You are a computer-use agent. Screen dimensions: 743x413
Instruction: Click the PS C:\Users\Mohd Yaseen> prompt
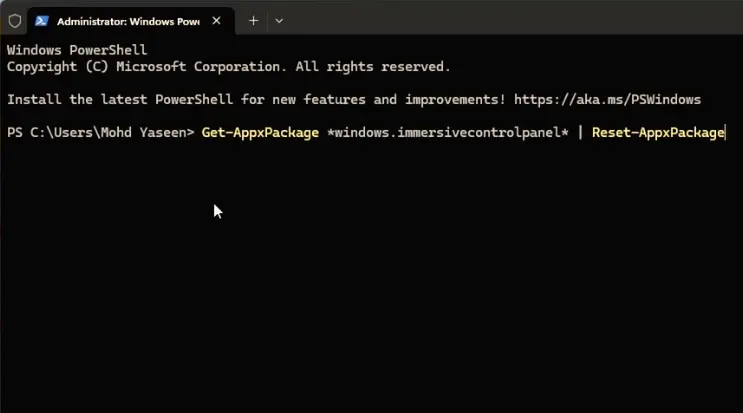pyautogui.click(x=100, y=133)
